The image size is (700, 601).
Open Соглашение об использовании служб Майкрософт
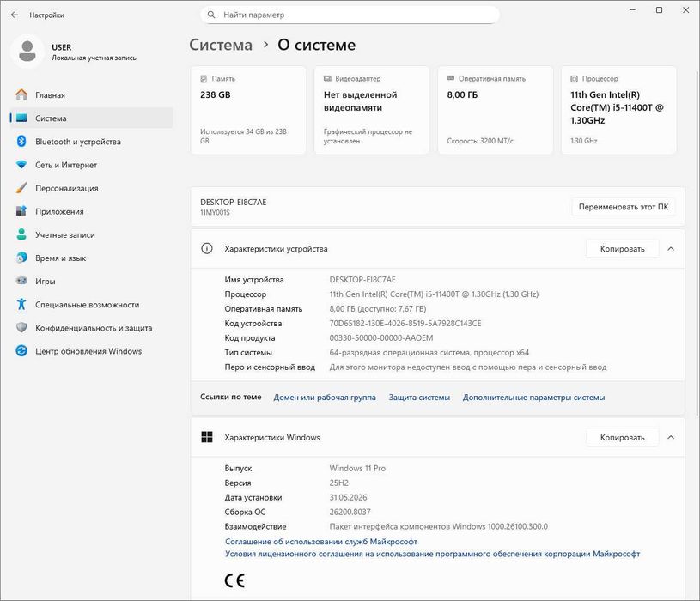(x=321, y=541)
